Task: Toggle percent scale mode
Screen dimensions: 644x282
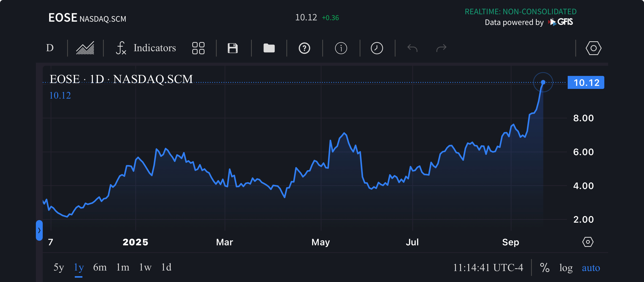Action: pyautogui.click(x=545, y=267)
